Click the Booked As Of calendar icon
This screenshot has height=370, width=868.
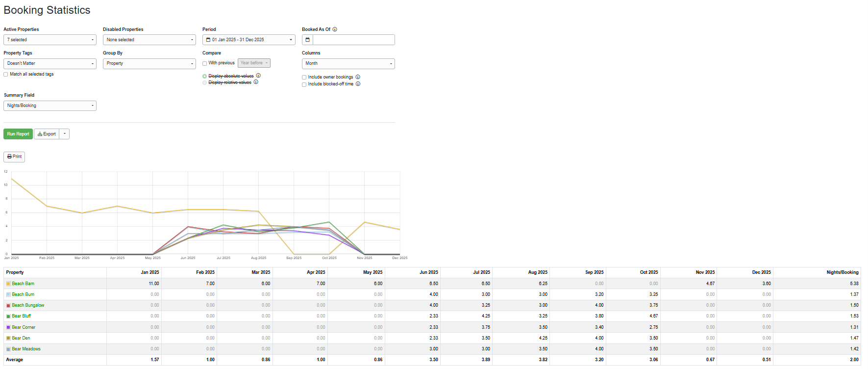[307, 40]
